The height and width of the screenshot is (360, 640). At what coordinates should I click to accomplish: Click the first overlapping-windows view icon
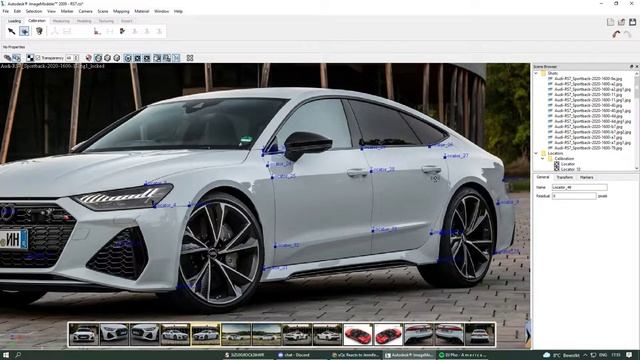tap(157, 58)
